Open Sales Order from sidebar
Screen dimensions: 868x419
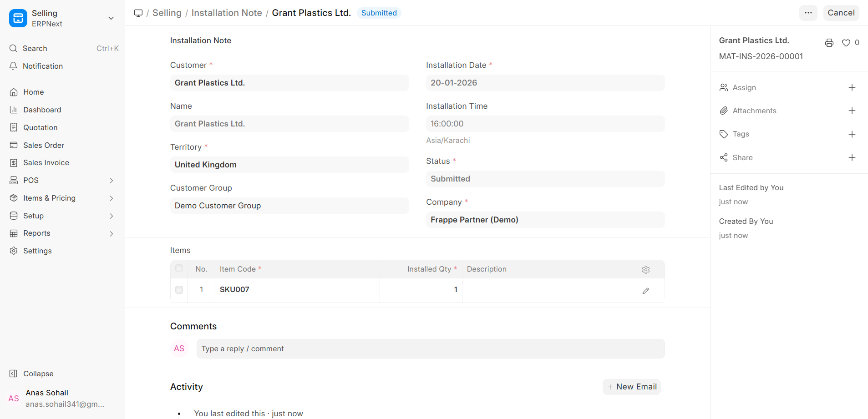coord(44,145)
